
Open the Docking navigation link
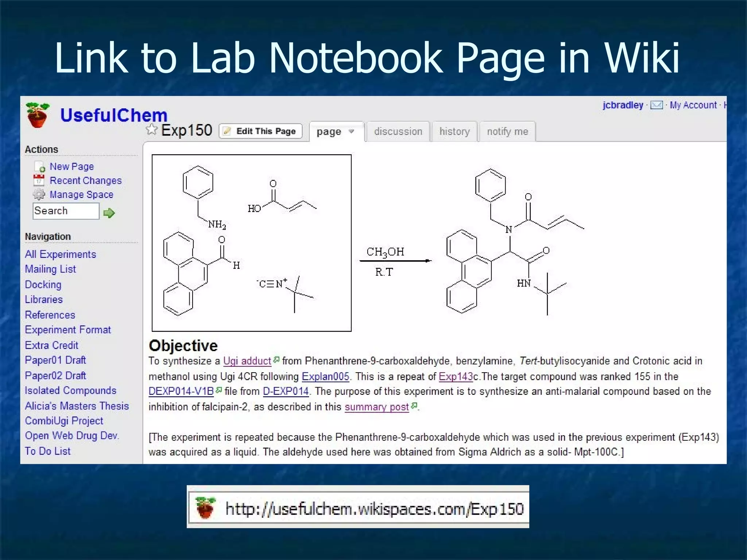click(43, 284)
